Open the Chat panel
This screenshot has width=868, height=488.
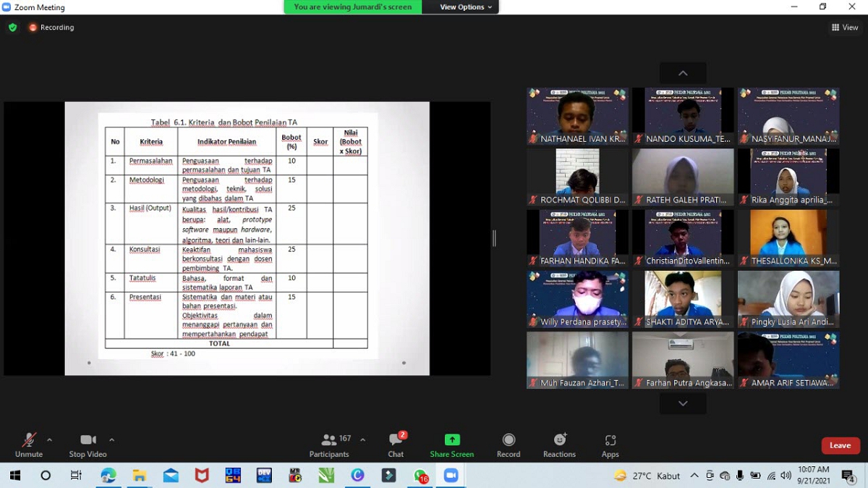coord(396,440)
